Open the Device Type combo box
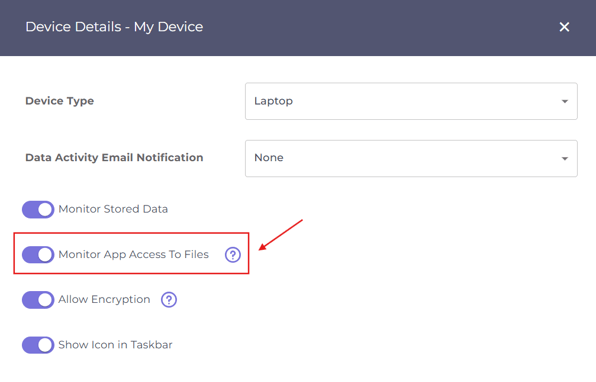Screen dimensions: 596x382 (x=411, y=101)
